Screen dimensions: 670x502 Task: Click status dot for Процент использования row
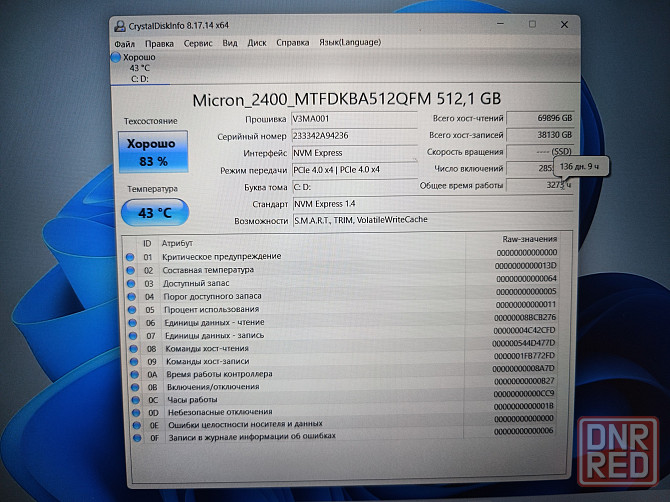pos(132,310)
